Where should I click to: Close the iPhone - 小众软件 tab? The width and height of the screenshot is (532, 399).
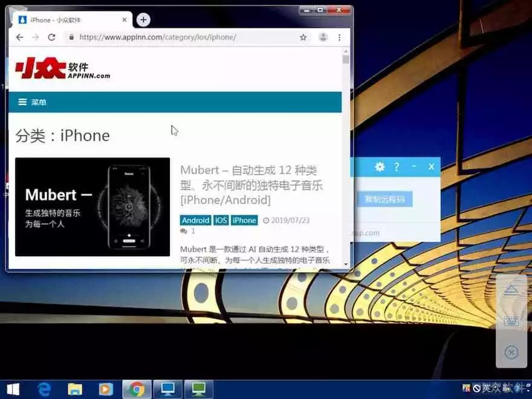(125, 20)
